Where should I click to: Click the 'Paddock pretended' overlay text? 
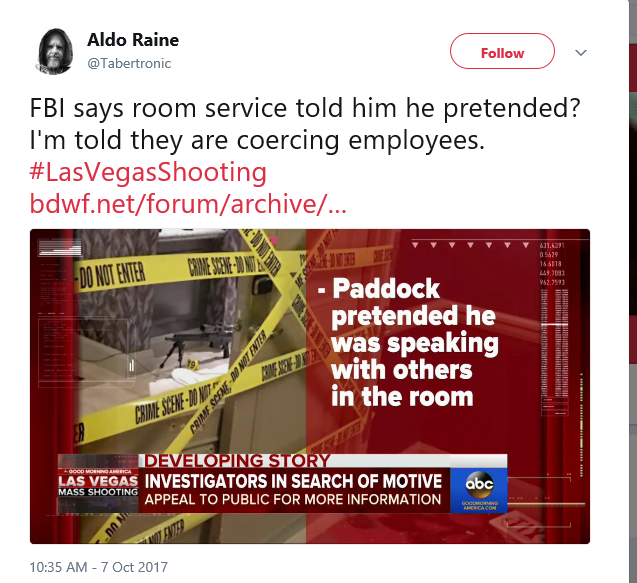[408, 342]
